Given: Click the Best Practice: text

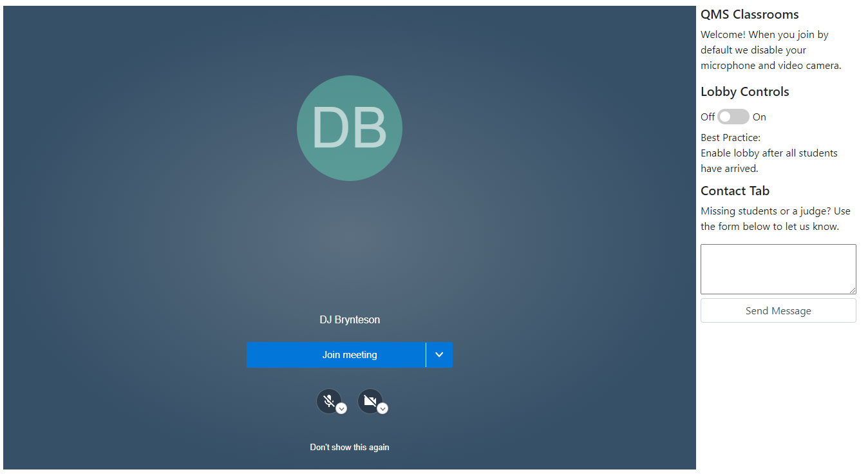Looking at the screenshot, I should [730, 138].
